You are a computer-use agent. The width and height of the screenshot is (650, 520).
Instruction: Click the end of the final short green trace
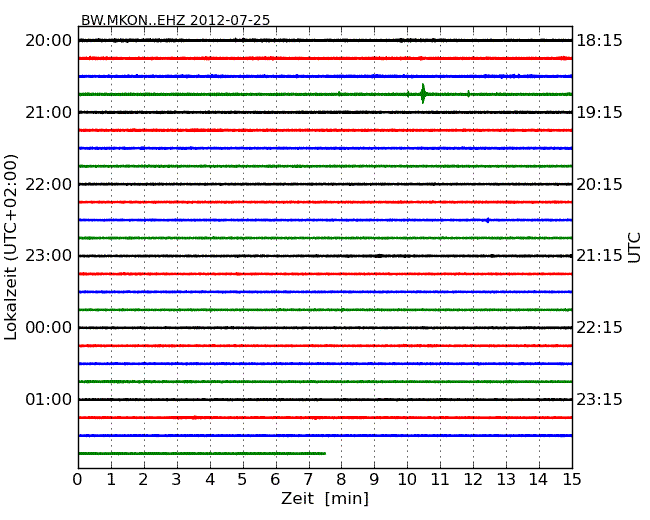tap(325, 453)
